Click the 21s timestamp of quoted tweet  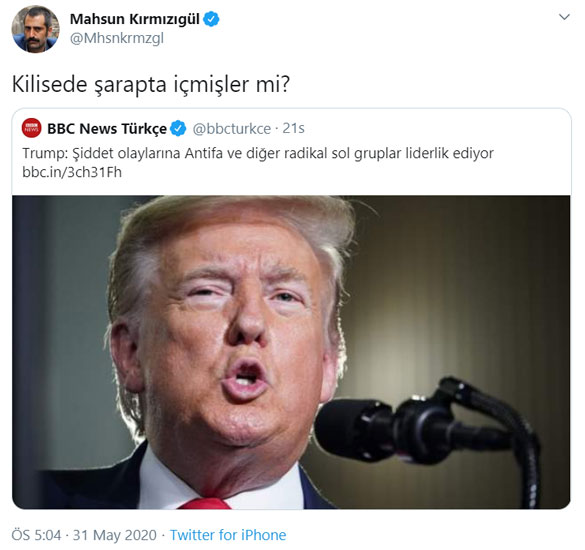293,128
